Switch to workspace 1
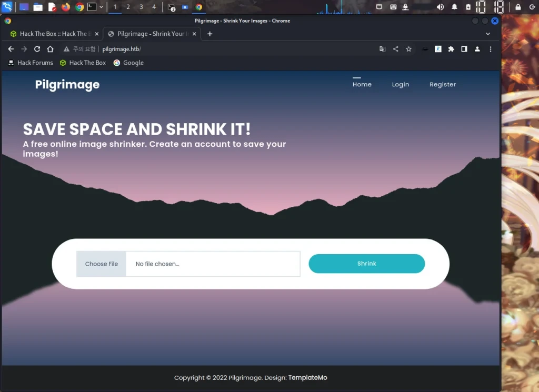The image size is (539, 392). [x=115, y=7]
